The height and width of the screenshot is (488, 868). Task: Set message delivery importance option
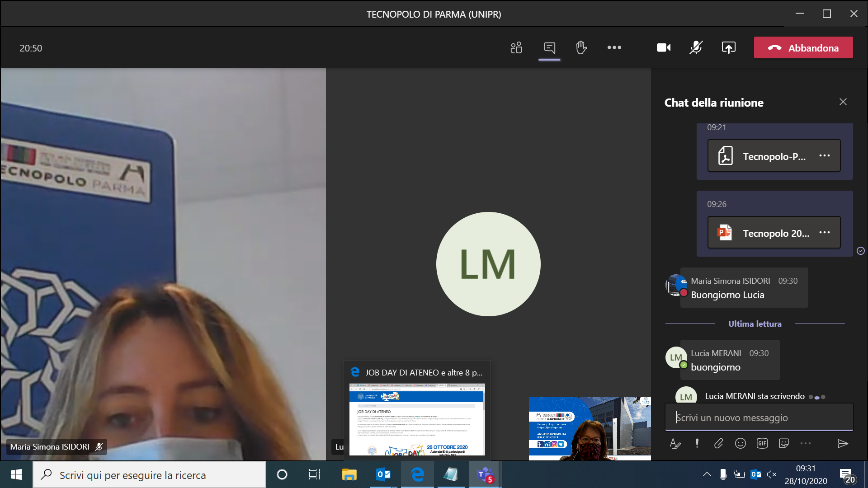pos(697,444)
